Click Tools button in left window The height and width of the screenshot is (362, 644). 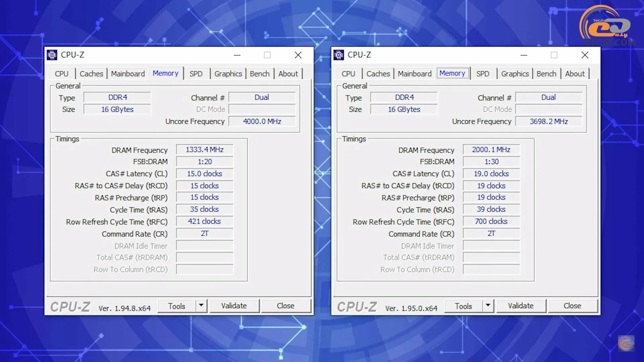(177, 306)
